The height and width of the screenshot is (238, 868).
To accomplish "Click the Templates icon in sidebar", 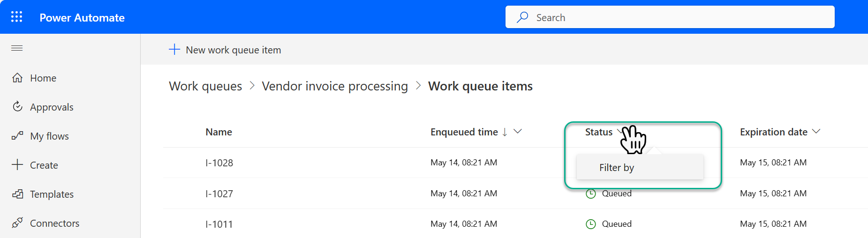I will coord(17,194).
